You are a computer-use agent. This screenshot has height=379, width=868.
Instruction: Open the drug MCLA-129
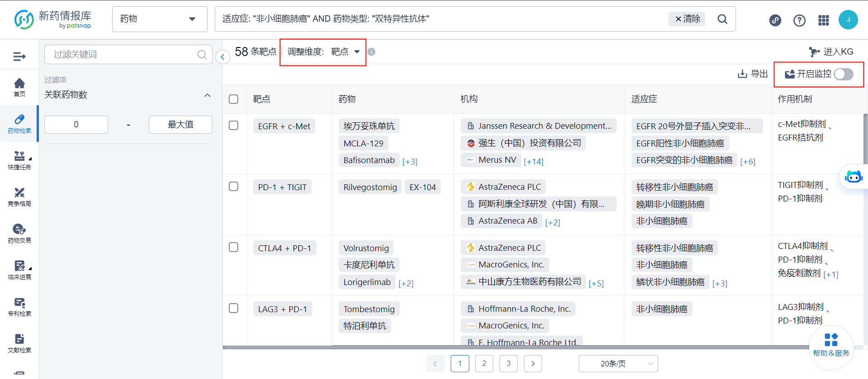(x=363, y=143)
